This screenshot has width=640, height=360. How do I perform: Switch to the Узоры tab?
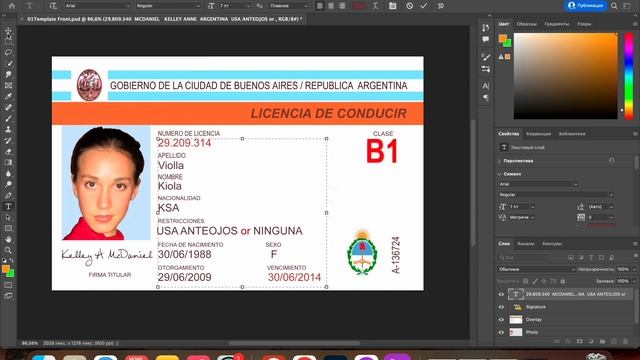click(x=584, y=24)
